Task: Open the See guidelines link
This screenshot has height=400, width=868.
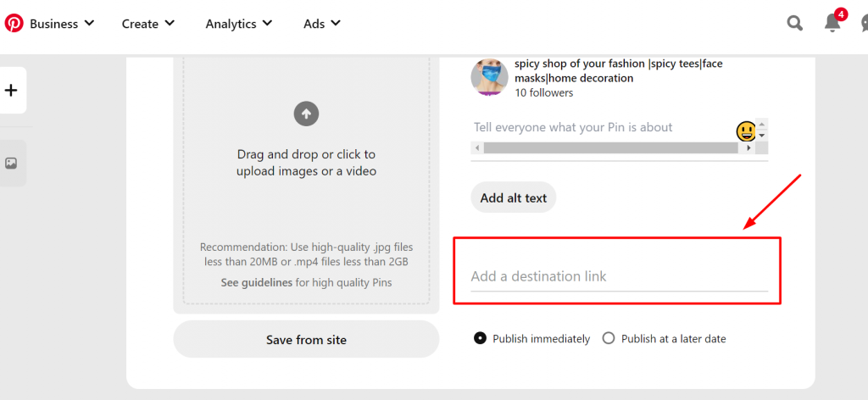Action: (x=256, y=282)
